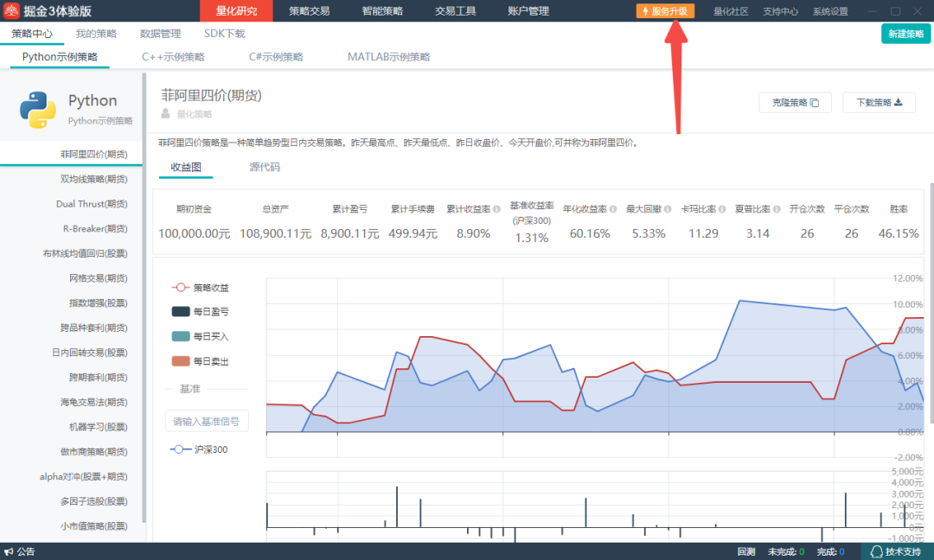Click the 完成: 0 status entry
Image resolution: width=934 pixels, height=560 pixels.
830,551
